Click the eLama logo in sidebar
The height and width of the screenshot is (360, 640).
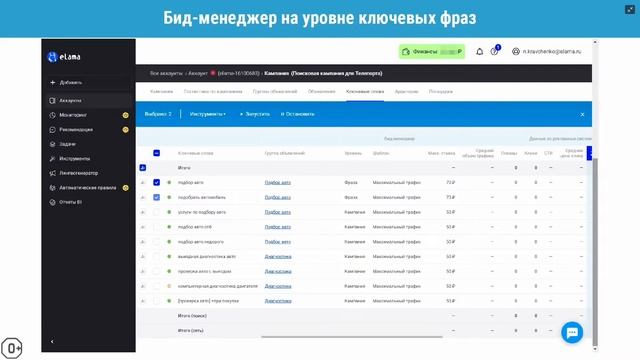click(x=64, y=57)
